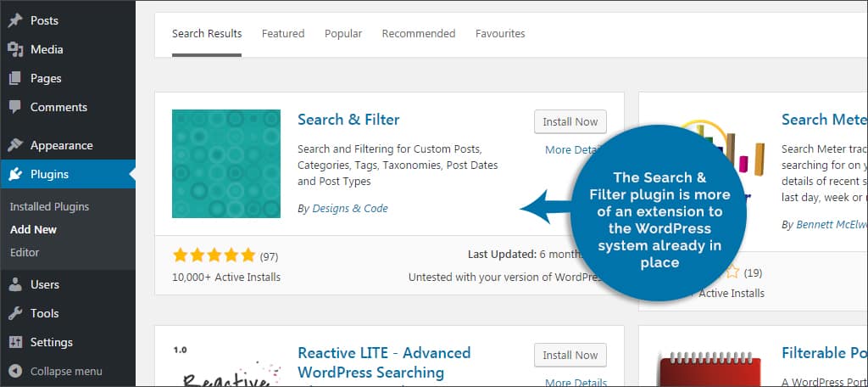This screenshot has width=868, height=387.
Task: Switch to the Popular tab
Action: pos(343,34)
